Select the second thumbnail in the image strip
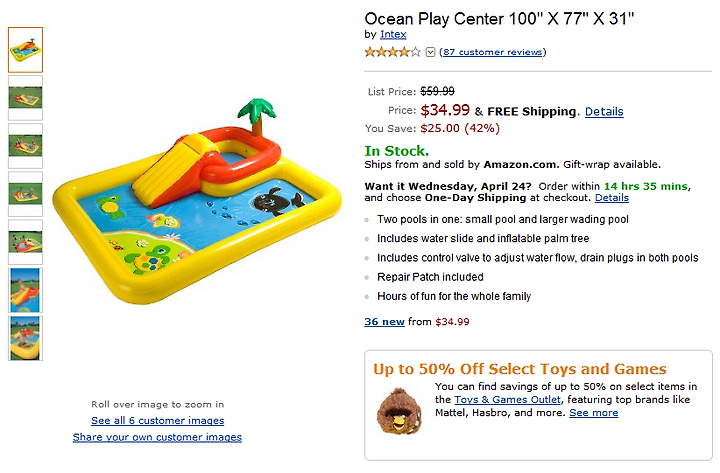Viewport: 720px width, 473px height. [25, 98]
